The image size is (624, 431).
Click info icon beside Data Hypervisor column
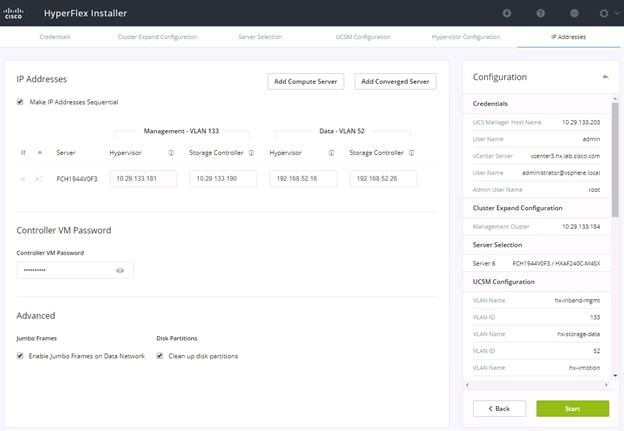click(331, 153)
